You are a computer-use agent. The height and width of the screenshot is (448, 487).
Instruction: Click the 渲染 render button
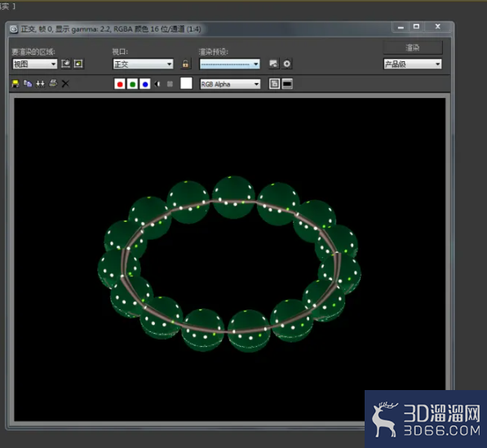pos(413,47)
